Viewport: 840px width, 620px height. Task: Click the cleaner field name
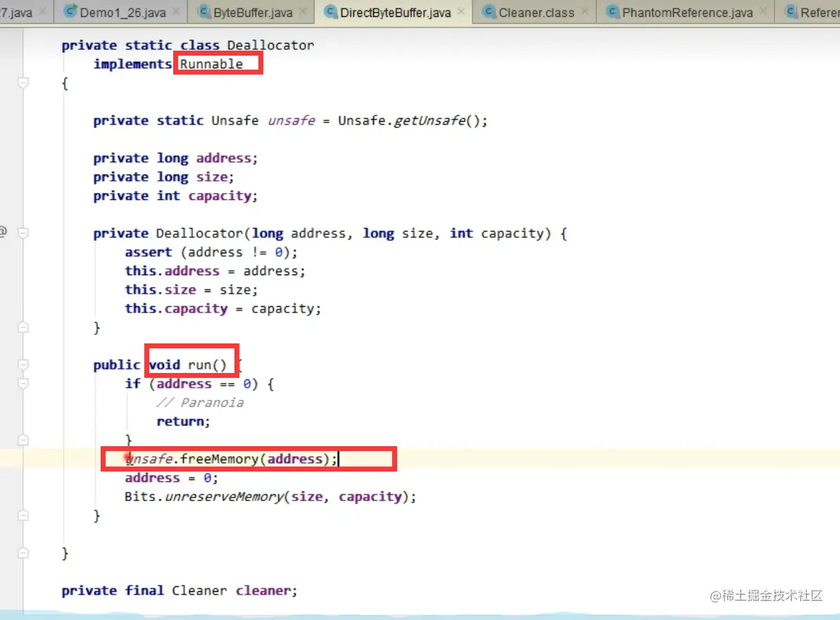263,590
